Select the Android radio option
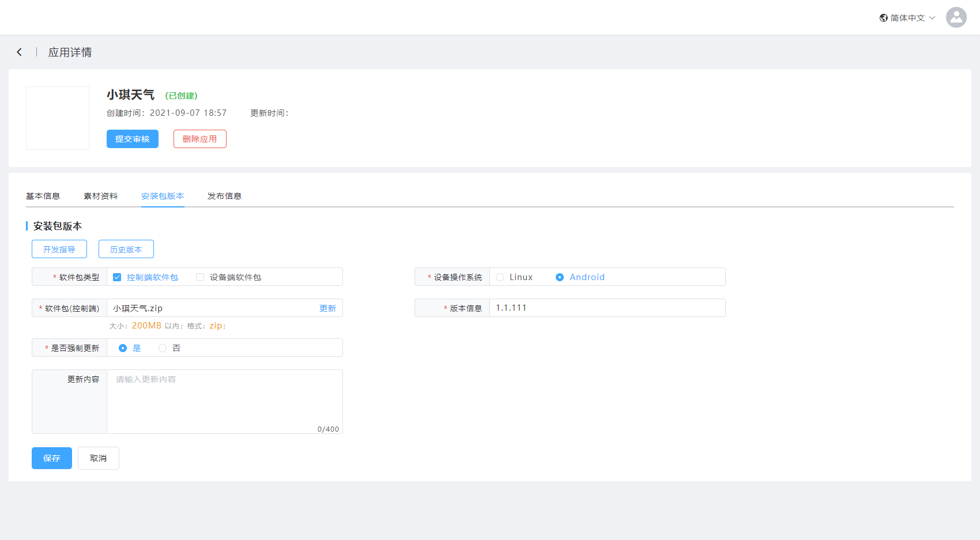Image resolution: width=980 pixels, height=540 pixels. (x=560, y=277)
